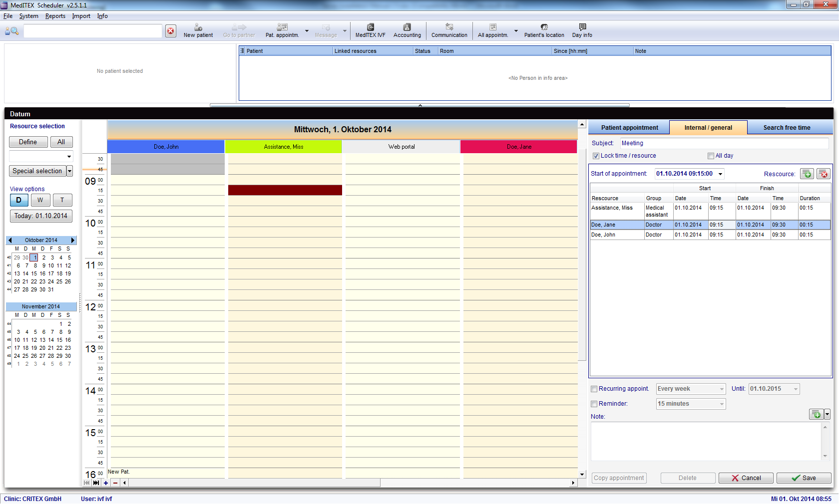This screenshot has height=504, width=839.
Task: Open the File menu
Action: (x=8, y=16)
